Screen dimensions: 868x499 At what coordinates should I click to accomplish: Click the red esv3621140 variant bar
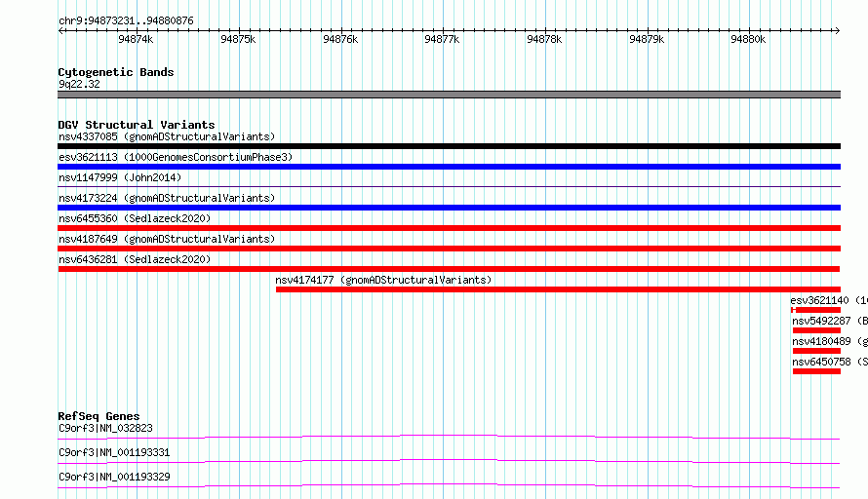click(816, 310)
